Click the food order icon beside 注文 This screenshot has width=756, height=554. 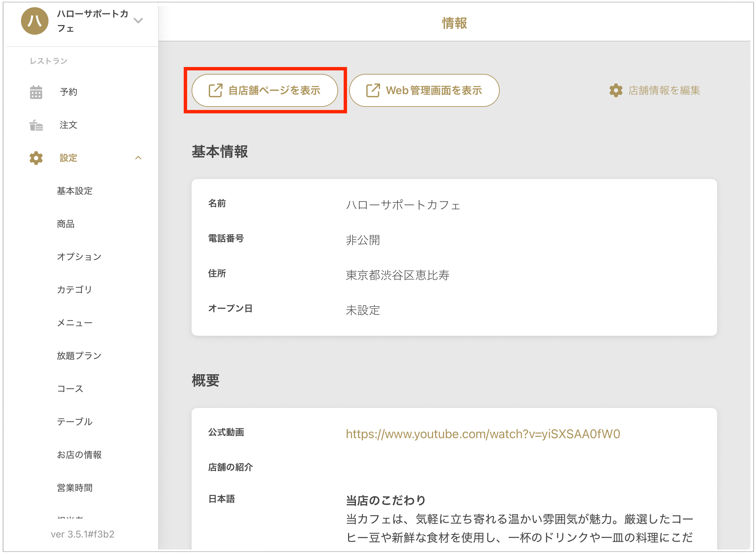(36, 125)
